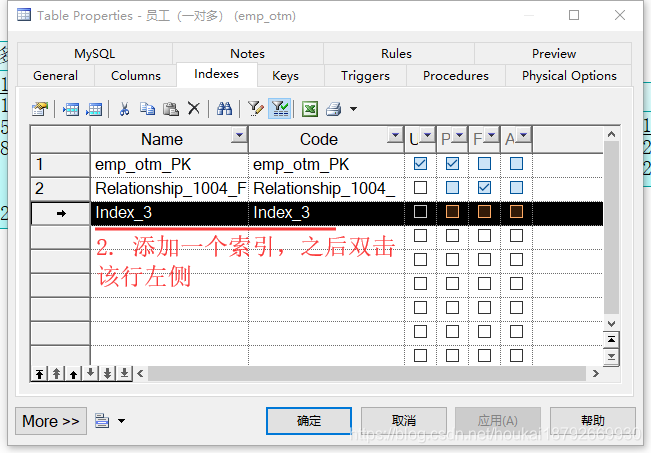651x453 pixels.
Task: Click the Insert a Row toolbar icon
Action: pyautogui.click(x=71, y=109)
